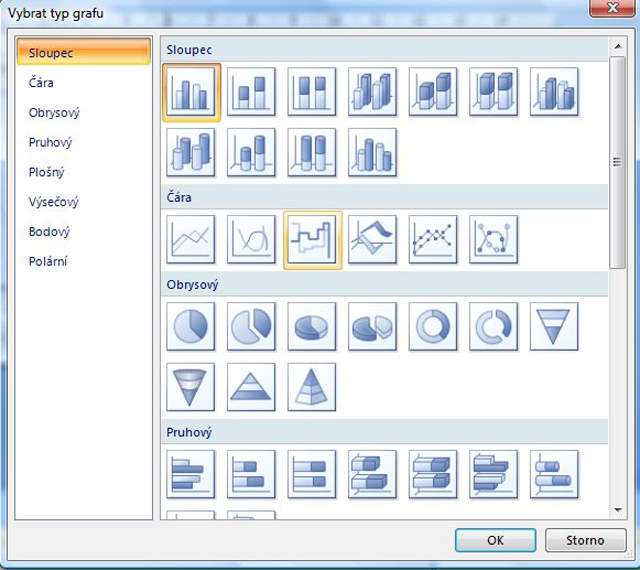
Task: Pick the exploded doughnut chart icon
Action: coord(493,326)
